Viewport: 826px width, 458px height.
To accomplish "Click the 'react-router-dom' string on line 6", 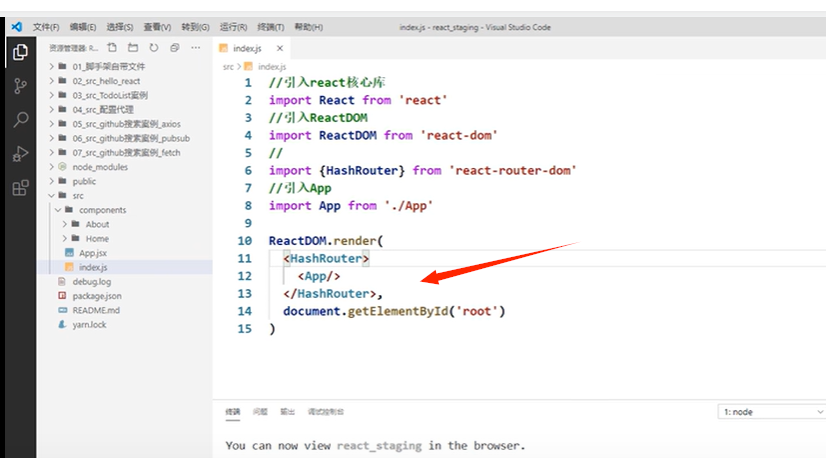I will point(513,170).
